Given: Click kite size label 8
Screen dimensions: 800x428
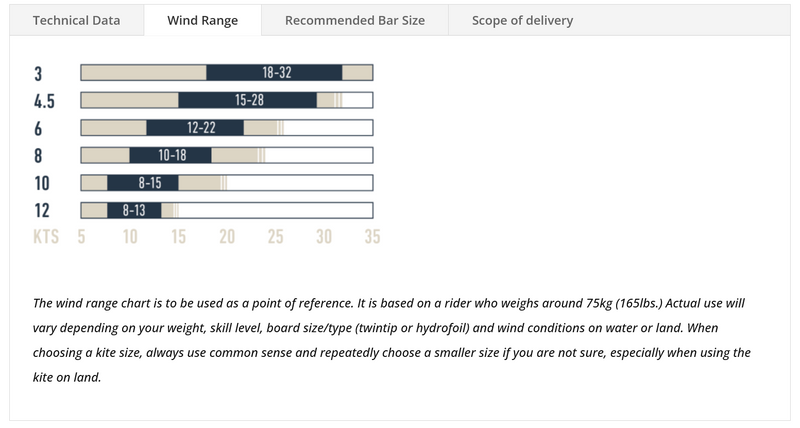Looking at the screenshot, I should click(x=38, y=155).
